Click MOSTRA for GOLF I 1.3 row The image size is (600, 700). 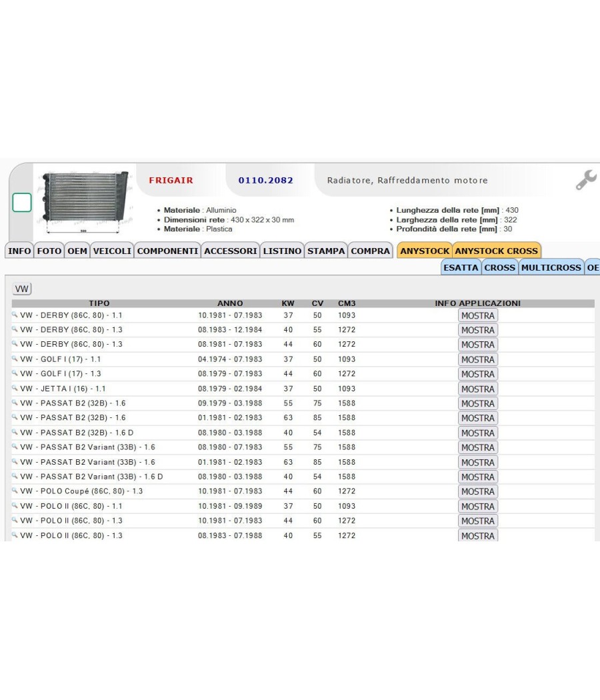pyautogui.click(x=478, y=374)
